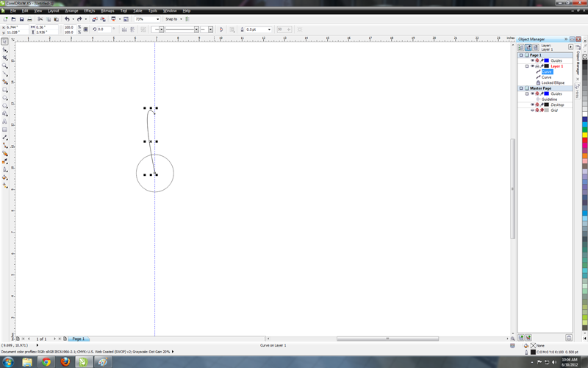Select the Shape tool
588x368 pixels.
point(4,49)
